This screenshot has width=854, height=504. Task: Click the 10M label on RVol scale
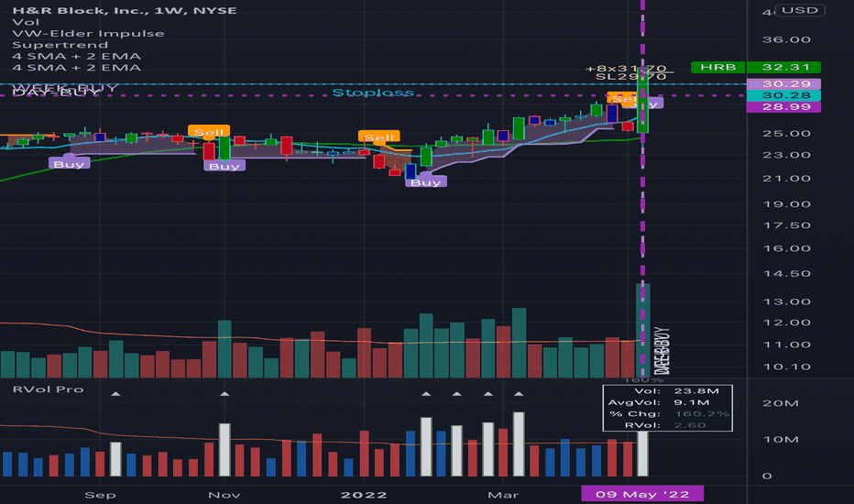781,439
